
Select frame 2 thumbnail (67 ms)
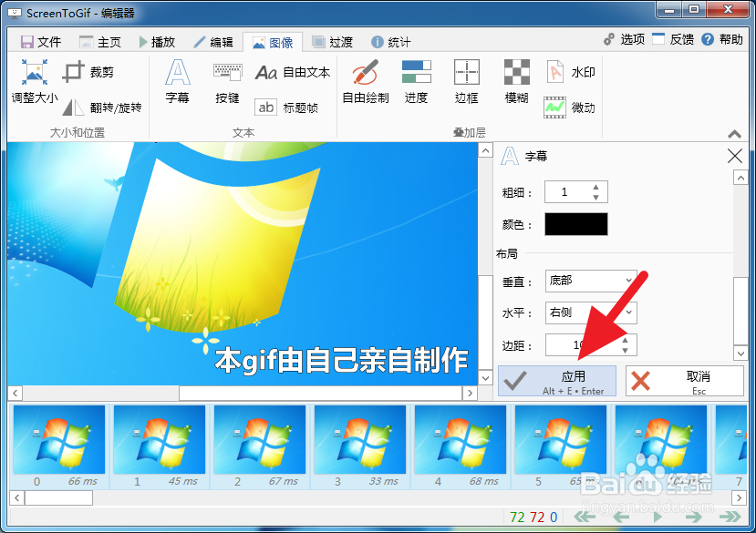click(x=259, y=446)
